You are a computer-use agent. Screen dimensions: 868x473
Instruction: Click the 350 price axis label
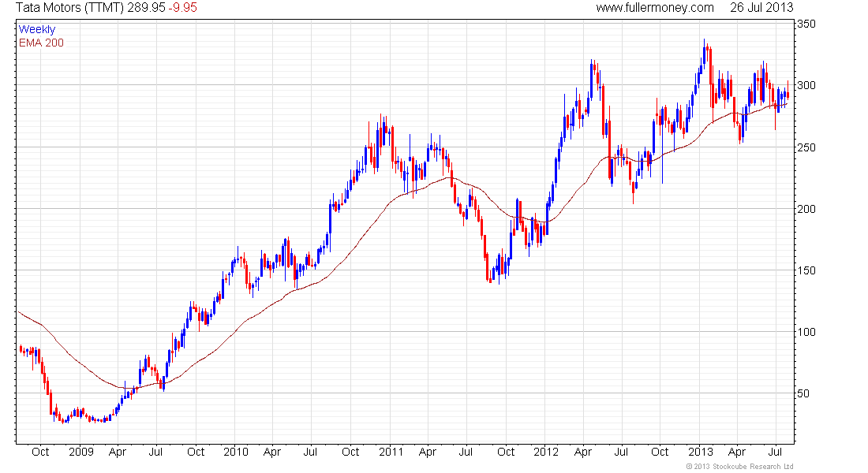pos(806,24)
